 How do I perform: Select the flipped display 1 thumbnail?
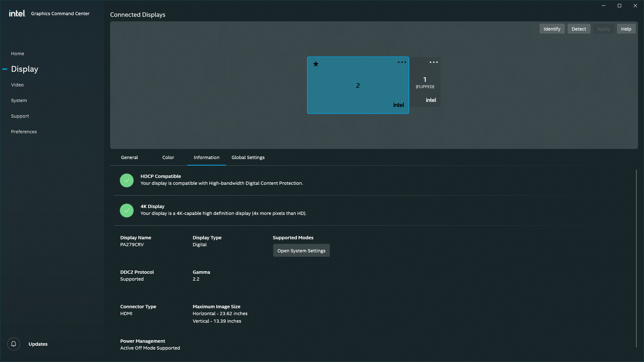[x=425, y=83]
